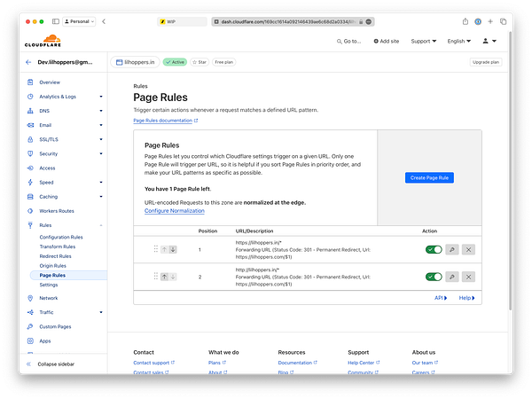Screen dimensions: 532x399
Task: Delete the second page rule (X icon)
Action: pos(468,277)
